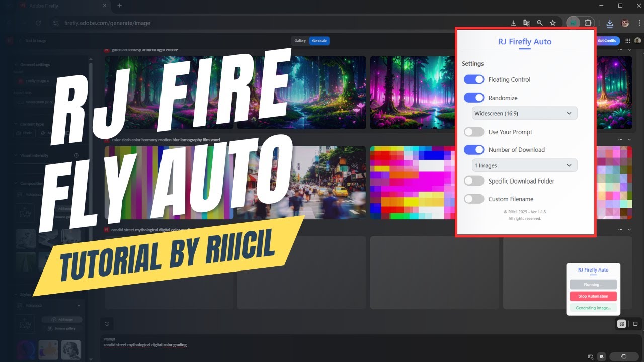Toggle the Number of Download switch
This screenshot has width=644, height=362.
pyautogui.click(x=474, y=149)
